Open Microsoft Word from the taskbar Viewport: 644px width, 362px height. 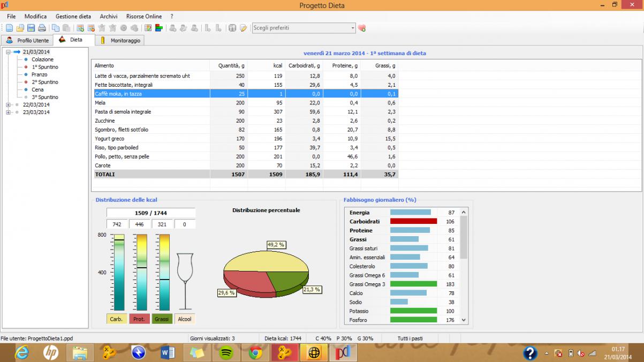(168, 353)
